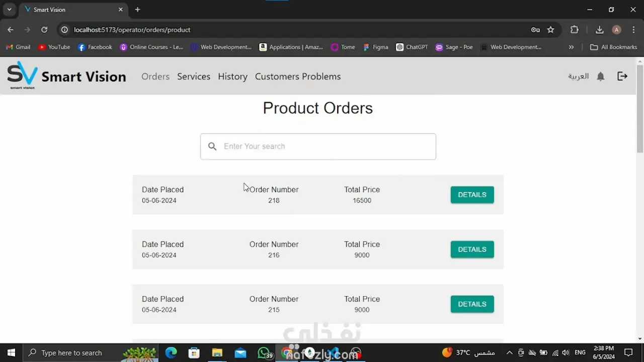Open Facebook bookmark
This screenshot has width=644, height=362.
(95, 47)
